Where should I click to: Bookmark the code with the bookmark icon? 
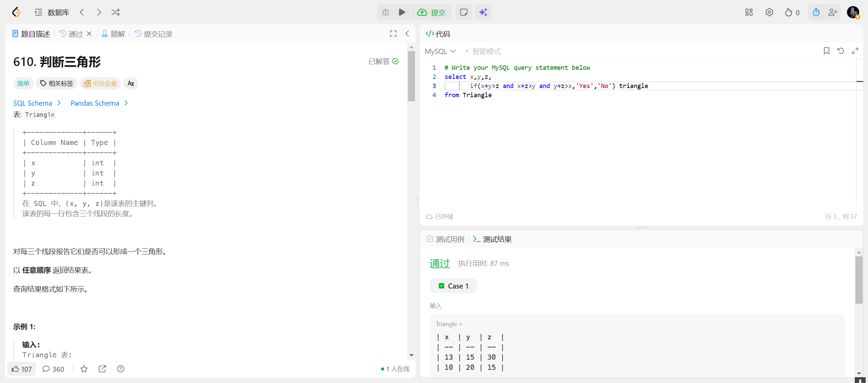[x=826, y=51]
